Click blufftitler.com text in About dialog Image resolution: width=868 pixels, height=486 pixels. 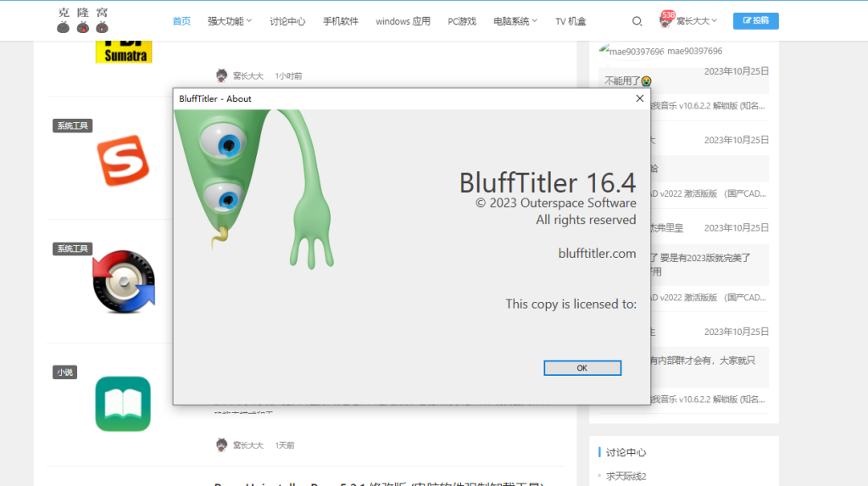tap(597, 254)
